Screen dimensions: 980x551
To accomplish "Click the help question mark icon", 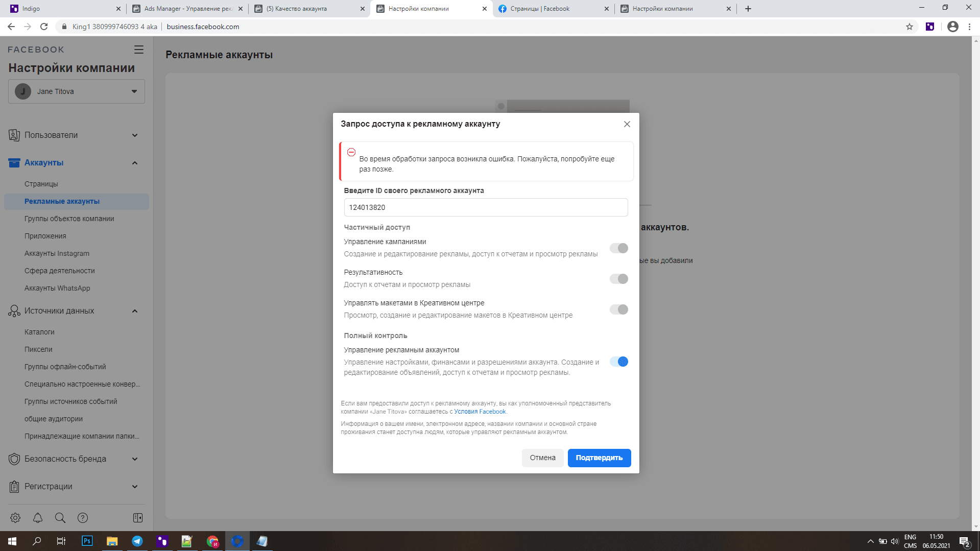I will (x=83, y=518).
